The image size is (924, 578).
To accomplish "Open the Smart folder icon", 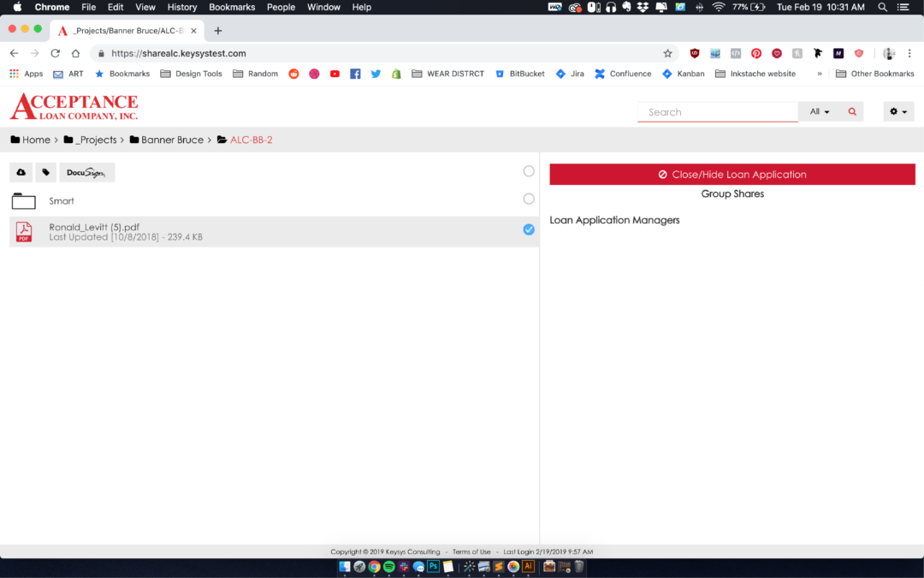I will [24, 201].
